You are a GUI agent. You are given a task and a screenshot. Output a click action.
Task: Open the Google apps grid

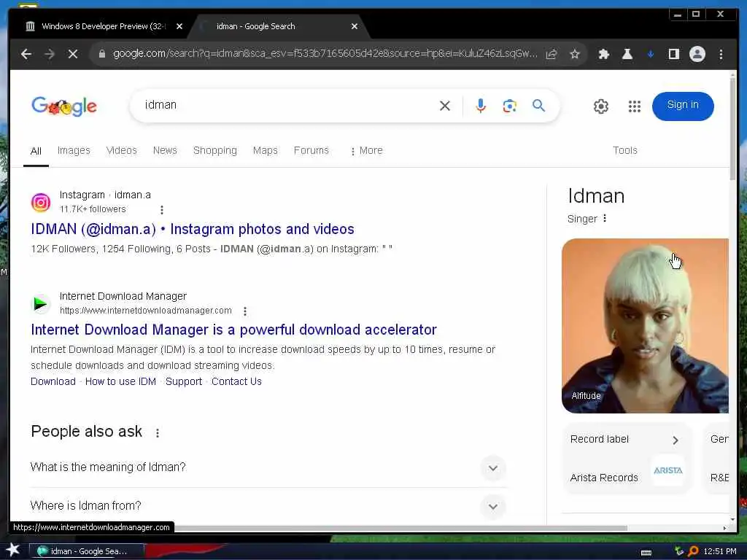click(634, 106)
